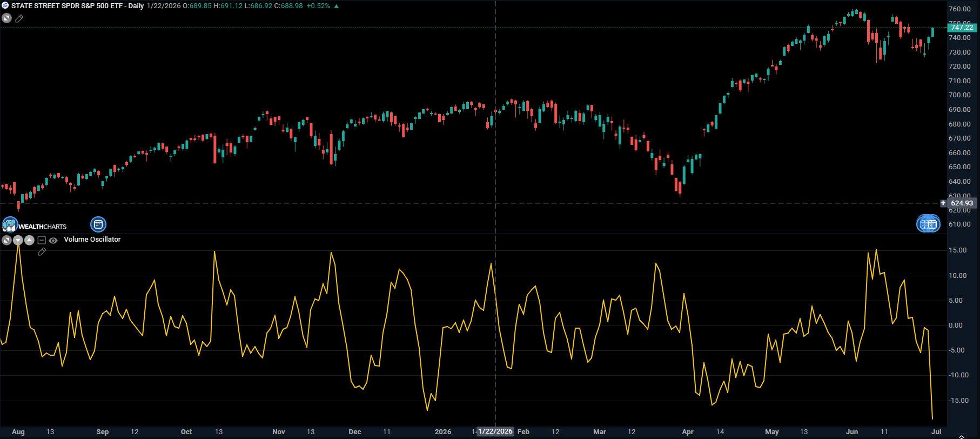Maximize the Volume Oscillator pane
The height and width of the screenshot is (439, 980).
6,240
